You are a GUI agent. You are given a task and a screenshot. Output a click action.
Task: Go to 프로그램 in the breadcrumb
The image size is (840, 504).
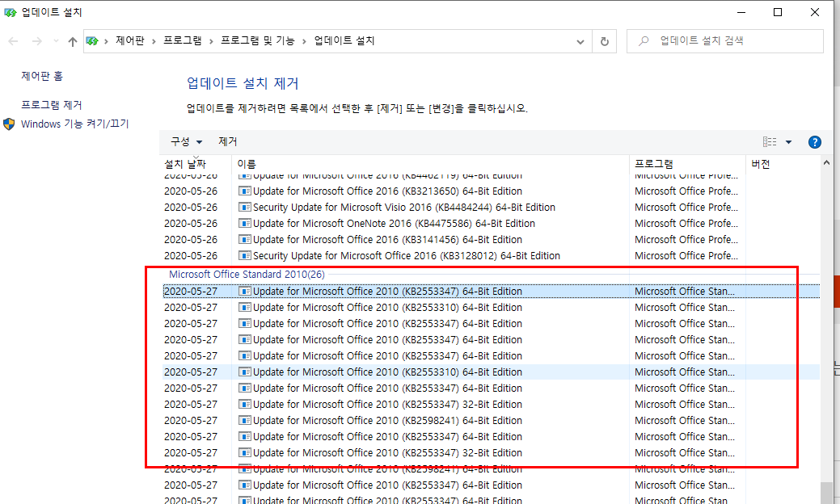point(183,40)
